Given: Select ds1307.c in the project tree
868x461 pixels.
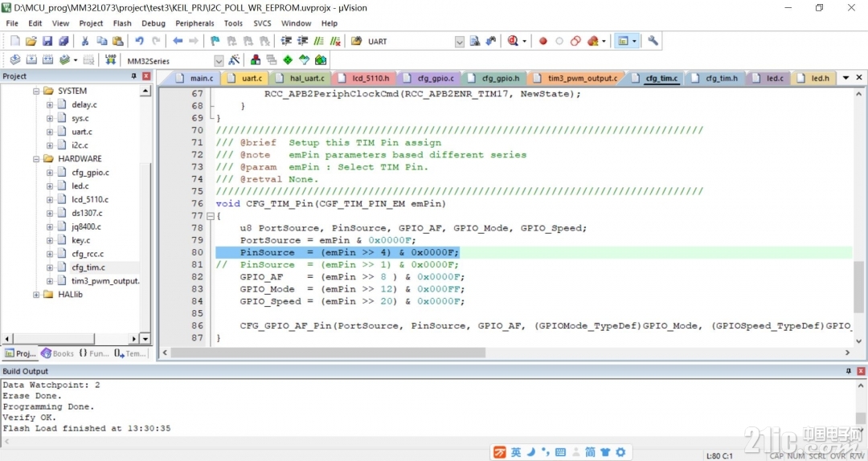Looking at the screenshot, I should click(x=87, y=213).
